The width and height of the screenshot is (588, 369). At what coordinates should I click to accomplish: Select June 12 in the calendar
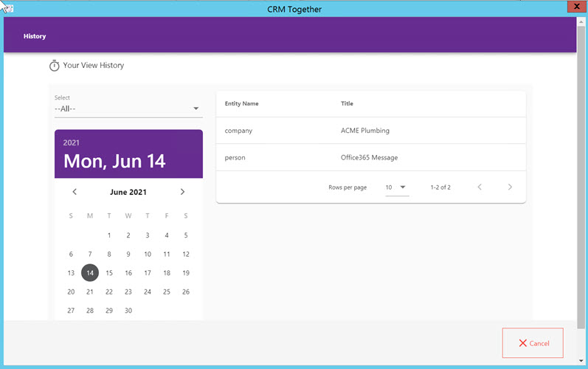pos(186,254)
